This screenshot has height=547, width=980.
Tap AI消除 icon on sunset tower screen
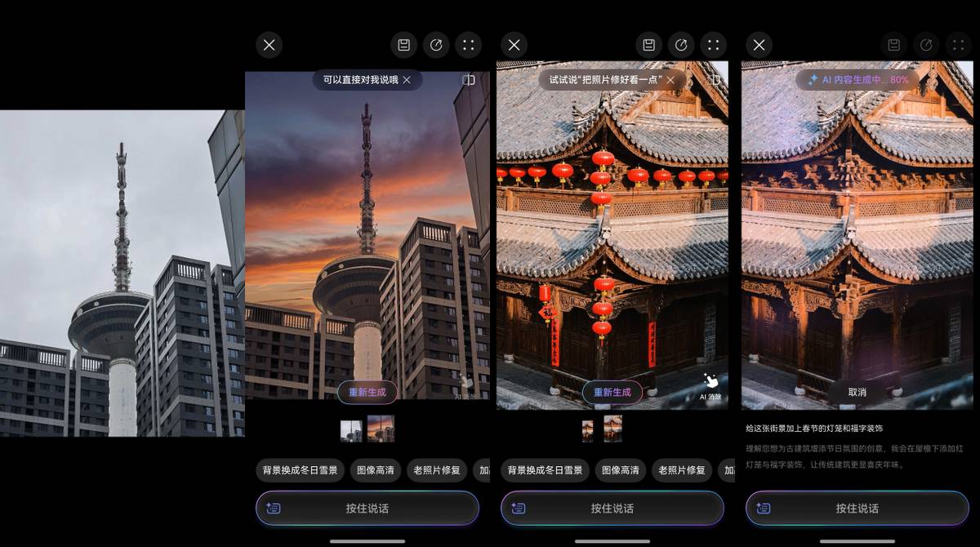pos(465,386)
